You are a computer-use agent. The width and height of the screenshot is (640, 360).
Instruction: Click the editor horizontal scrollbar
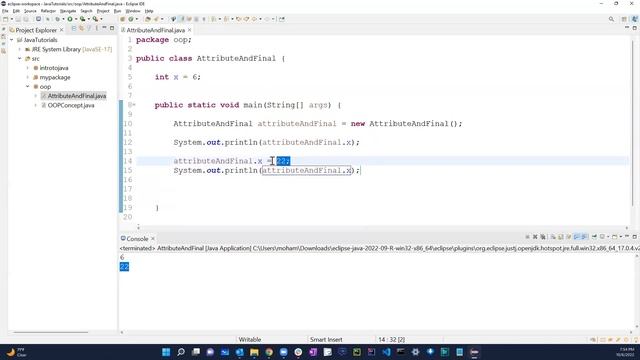382,227
